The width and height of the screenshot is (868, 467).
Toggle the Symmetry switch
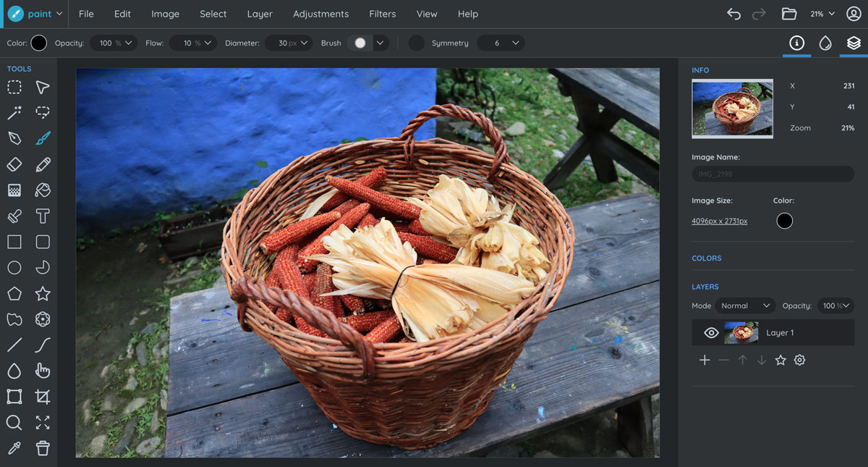417,43
